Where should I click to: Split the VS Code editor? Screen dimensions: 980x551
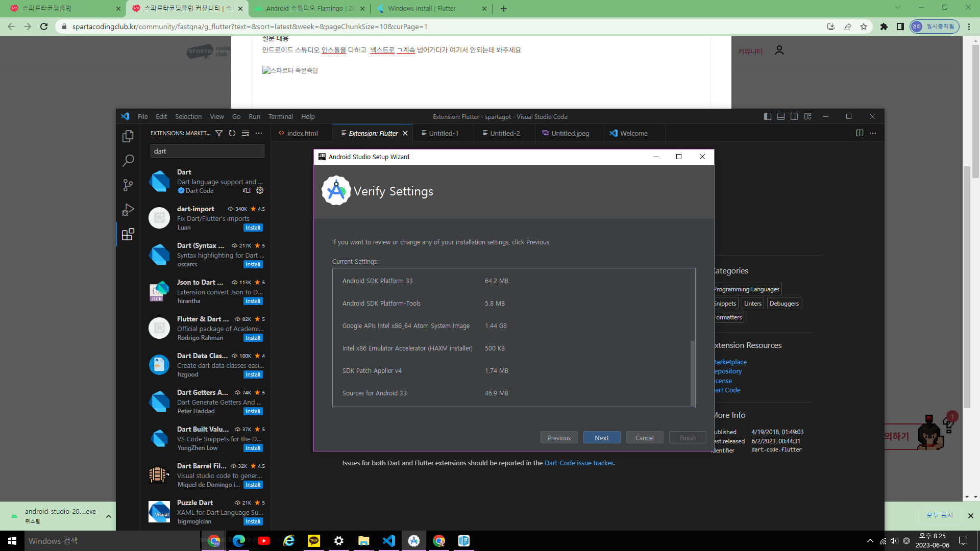[860, 133]
